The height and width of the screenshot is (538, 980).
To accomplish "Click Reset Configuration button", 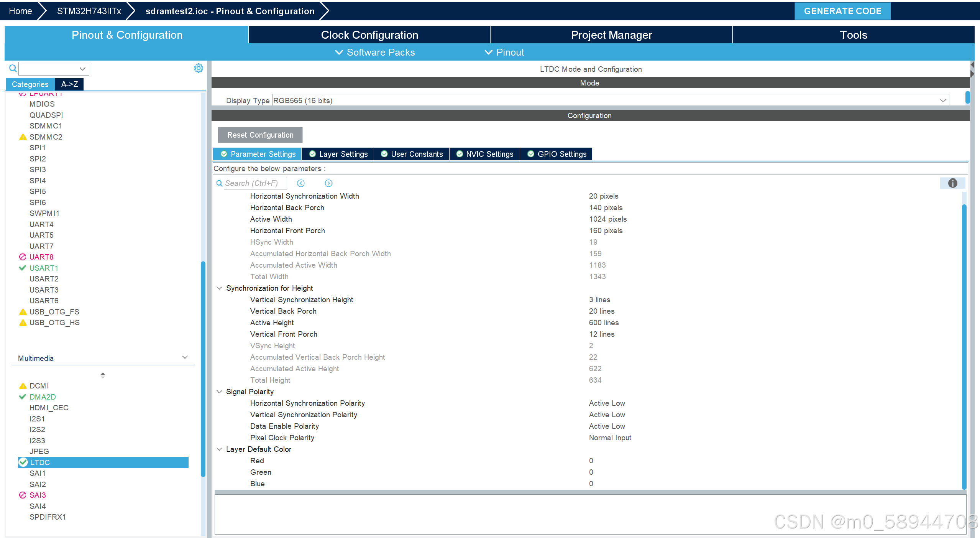I will pyautogui.click(x=260, y=135).
